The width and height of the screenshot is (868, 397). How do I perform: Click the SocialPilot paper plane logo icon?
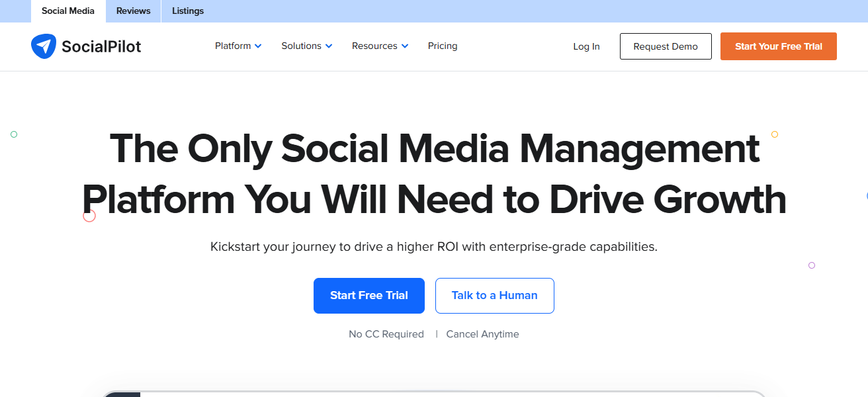click(43, 46)
